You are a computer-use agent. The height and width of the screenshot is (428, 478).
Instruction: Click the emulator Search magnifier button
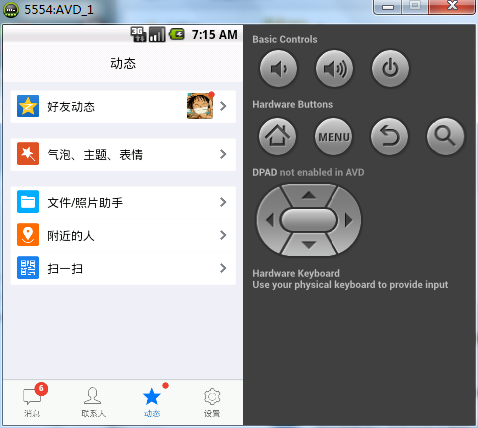click(x=445, y=136)
